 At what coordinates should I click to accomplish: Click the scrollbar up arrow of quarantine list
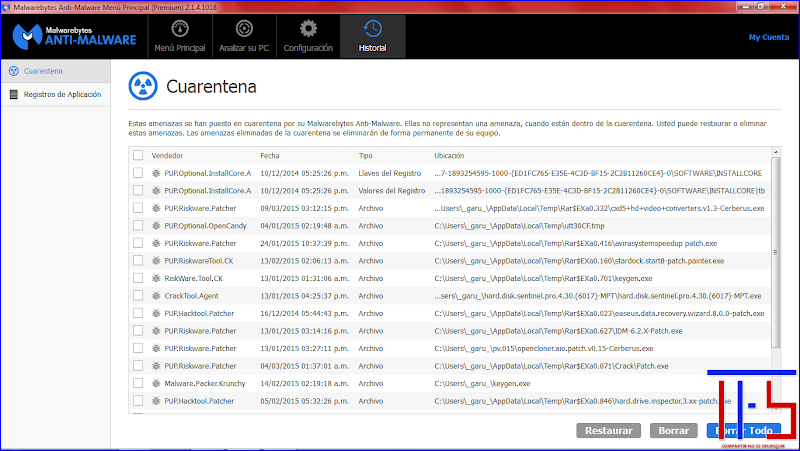[x=776, y=152]
